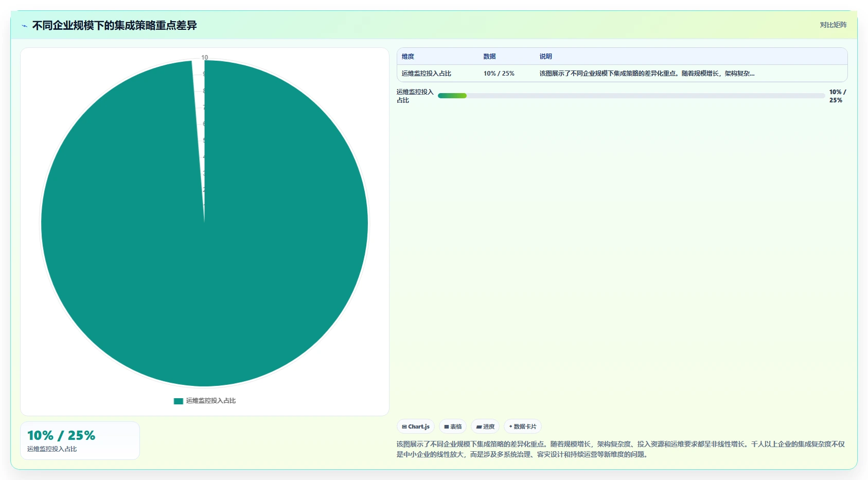The image size is (868, 480).
Task: Select the 进度 tag chip
Action: click(485, 426)
